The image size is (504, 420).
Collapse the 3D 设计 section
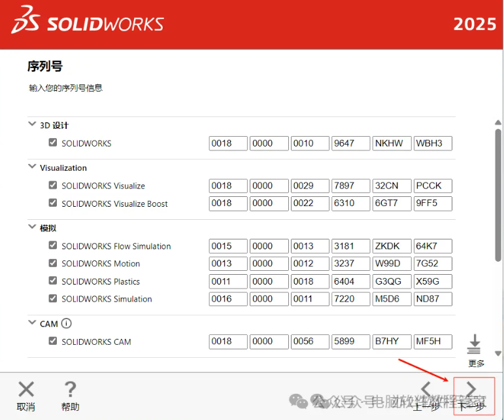click(32, 124)
